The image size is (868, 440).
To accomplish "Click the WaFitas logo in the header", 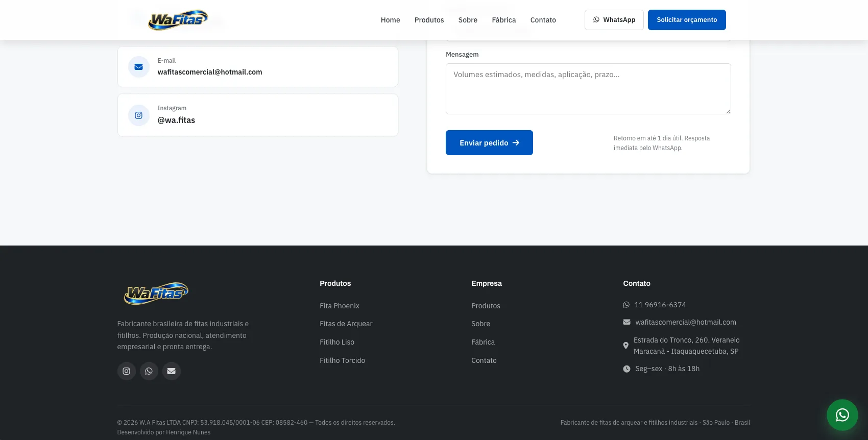I will (x=178, y=20).
